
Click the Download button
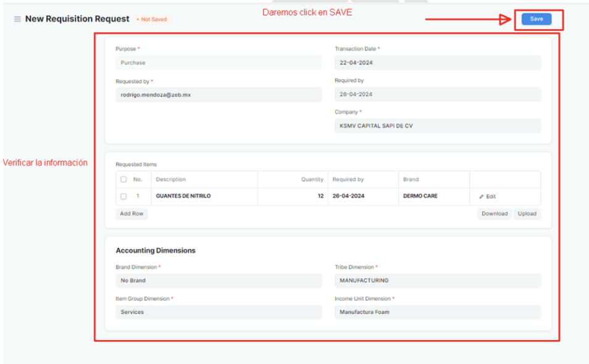coord(495,213)
